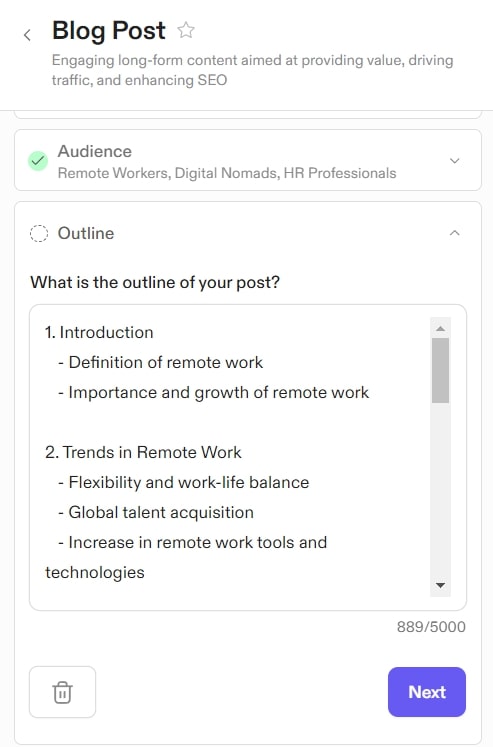Click the Blog Post title

[x=109, y=30]
